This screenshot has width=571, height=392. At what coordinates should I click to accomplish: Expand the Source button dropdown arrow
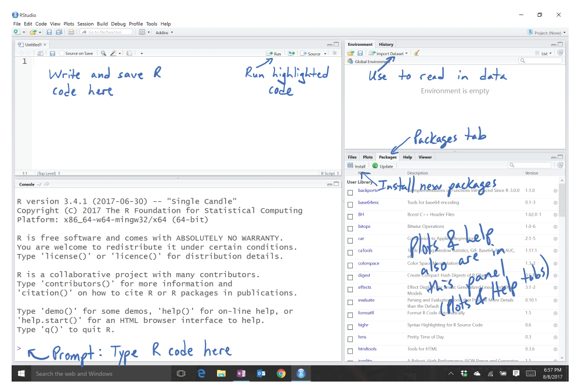325,53
